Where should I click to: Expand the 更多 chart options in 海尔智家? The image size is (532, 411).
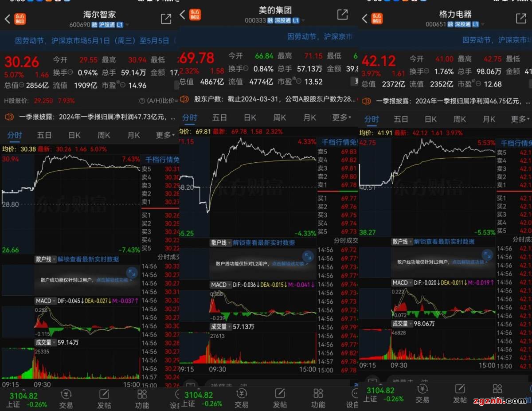[x=165, y=135]
